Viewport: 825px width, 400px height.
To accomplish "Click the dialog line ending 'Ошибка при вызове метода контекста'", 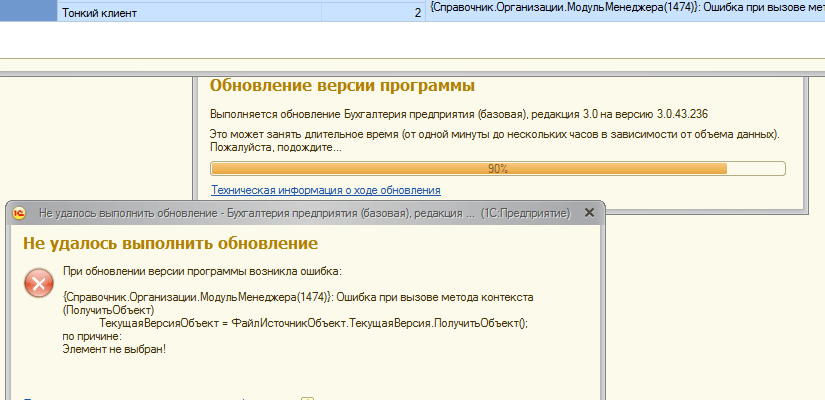I will tap(298, 297).
